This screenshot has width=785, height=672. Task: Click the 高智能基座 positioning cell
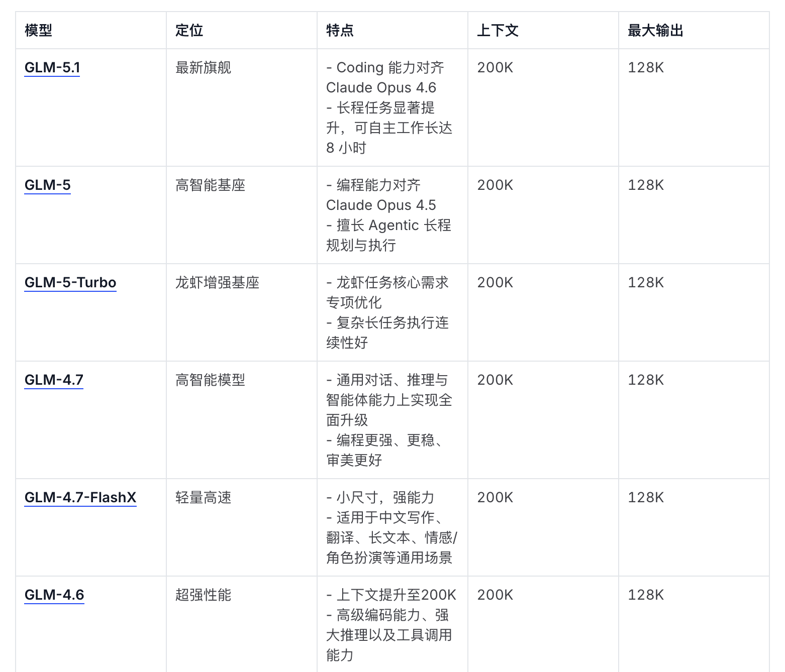tap(210, 185)
